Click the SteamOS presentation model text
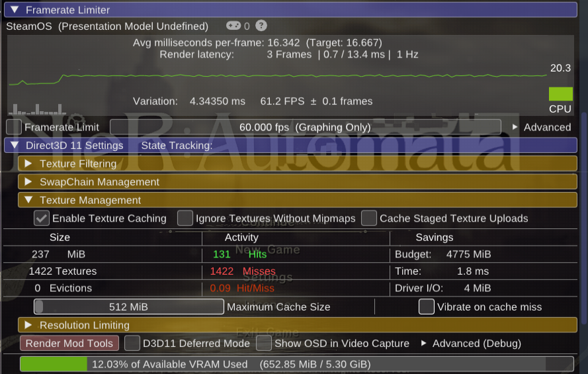The image size is (588, 374). point(107,26)
